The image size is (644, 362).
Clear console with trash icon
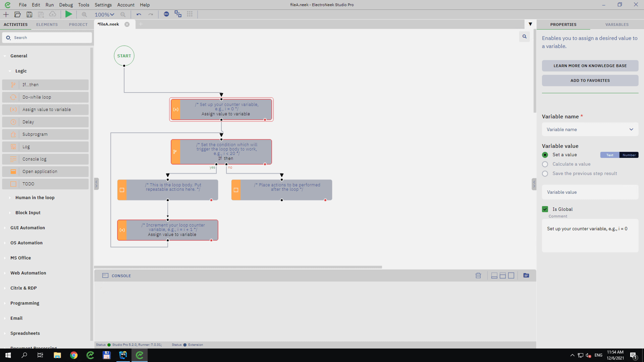tap(478, 276)
